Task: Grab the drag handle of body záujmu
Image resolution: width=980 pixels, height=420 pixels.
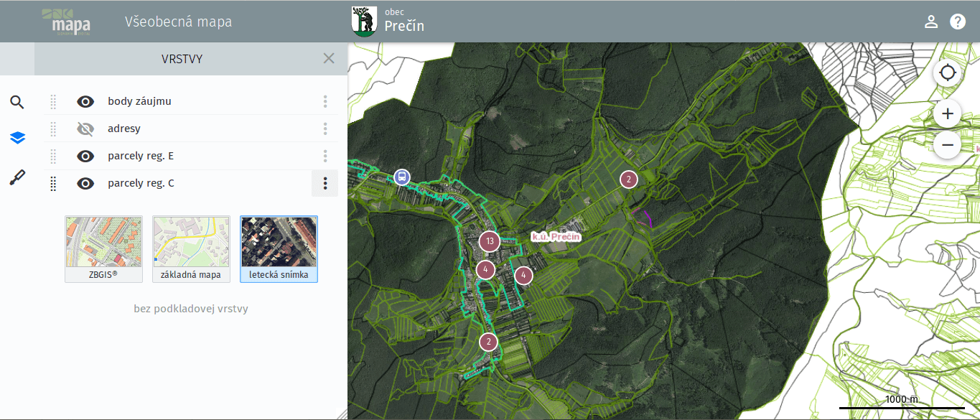Action: pyautogui.click(x=53, y=101)
